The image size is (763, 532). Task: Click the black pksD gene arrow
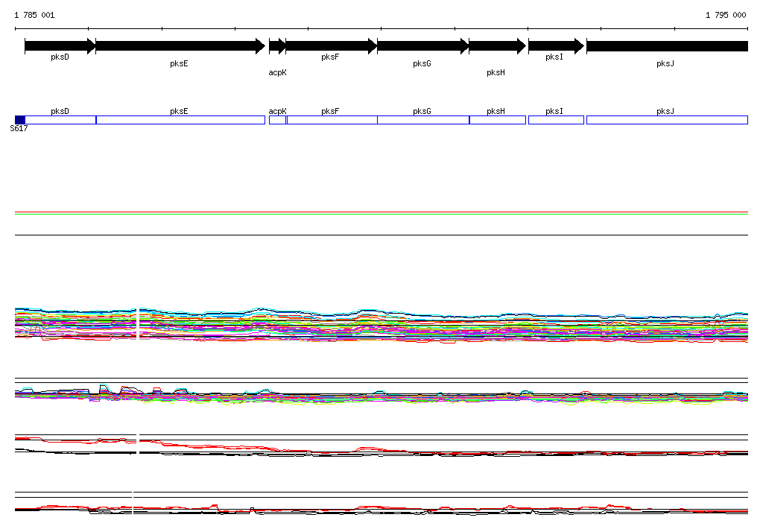(60, 46)
